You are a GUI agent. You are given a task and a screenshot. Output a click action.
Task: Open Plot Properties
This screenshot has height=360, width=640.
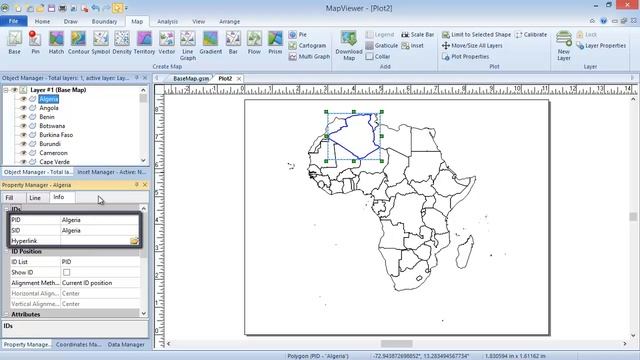(465, 57)
